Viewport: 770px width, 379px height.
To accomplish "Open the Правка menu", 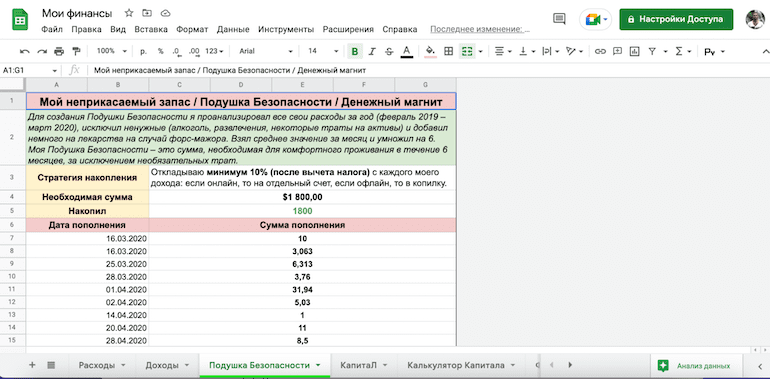I will tap(86, 29).
